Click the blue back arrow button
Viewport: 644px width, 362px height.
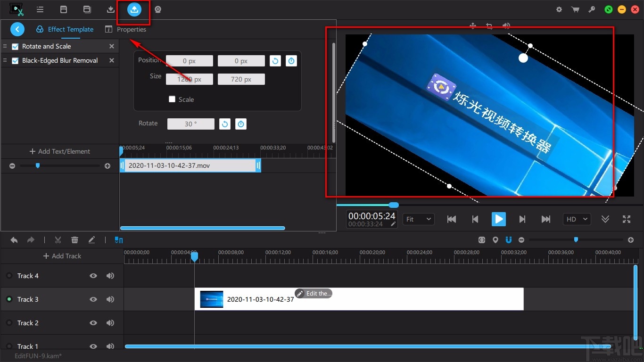pyautogui.click(x=17, y=29)
